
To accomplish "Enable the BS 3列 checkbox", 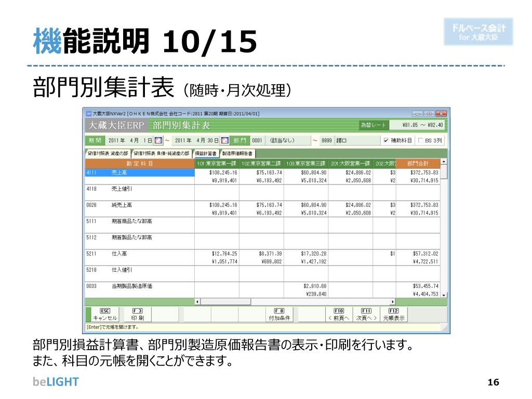I will [420, 140].
